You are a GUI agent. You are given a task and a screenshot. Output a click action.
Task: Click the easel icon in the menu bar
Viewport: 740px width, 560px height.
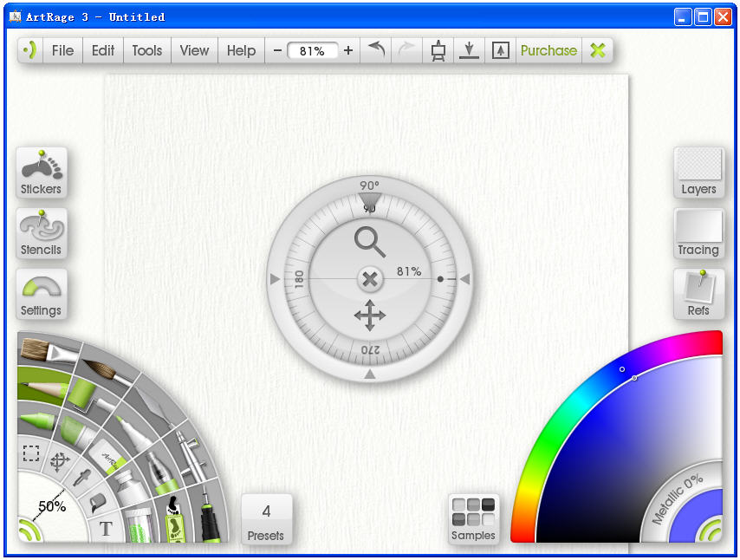coord(438,50)
